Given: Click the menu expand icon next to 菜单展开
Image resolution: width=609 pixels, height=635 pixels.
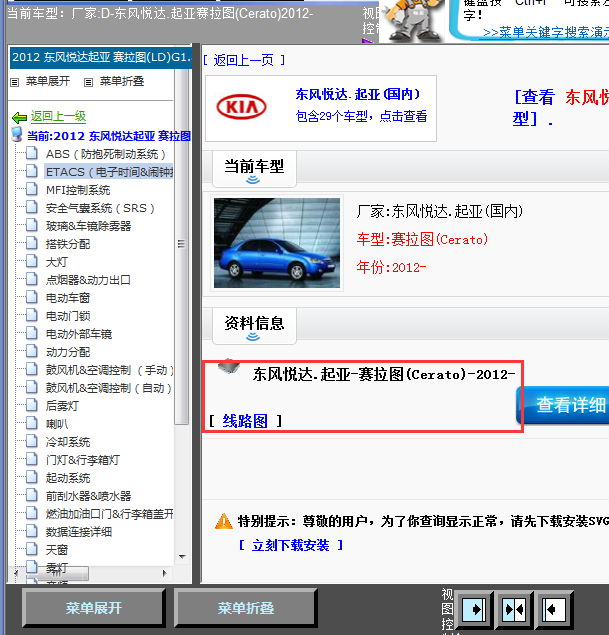Looking at the screenshot, I should (15, 82).
